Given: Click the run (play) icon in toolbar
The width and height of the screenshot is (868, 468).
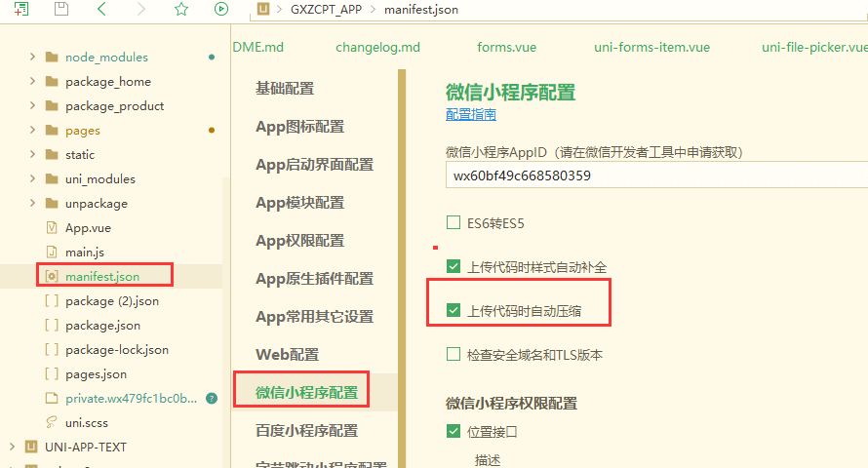Looking at the screenshot, I should click(221, 9).
